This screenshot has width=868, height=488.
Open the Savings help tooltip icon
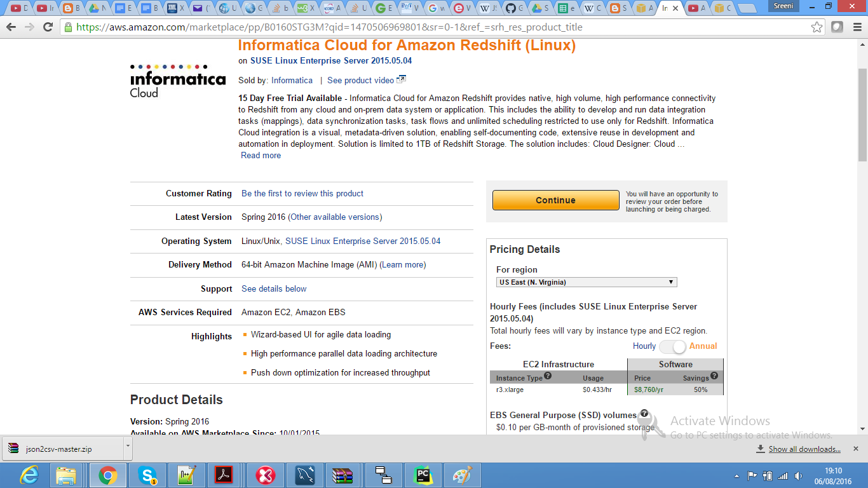click(714, 377)
